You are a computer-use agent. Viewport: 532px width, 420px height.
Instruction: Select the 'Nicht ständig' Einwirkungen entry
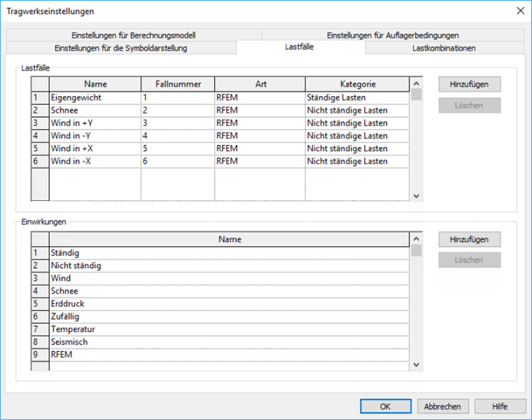230,265
